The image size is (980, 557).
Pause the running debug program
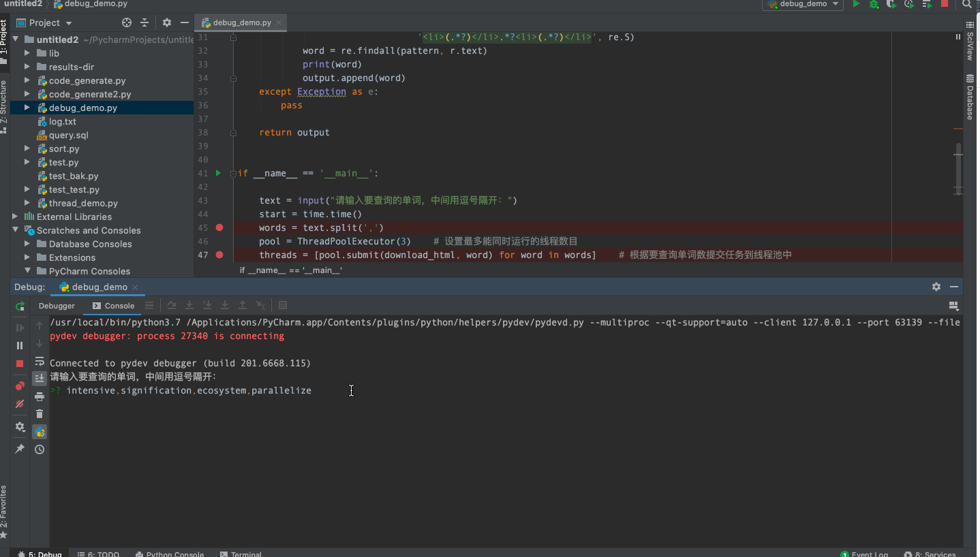click(x=20, y=346)
